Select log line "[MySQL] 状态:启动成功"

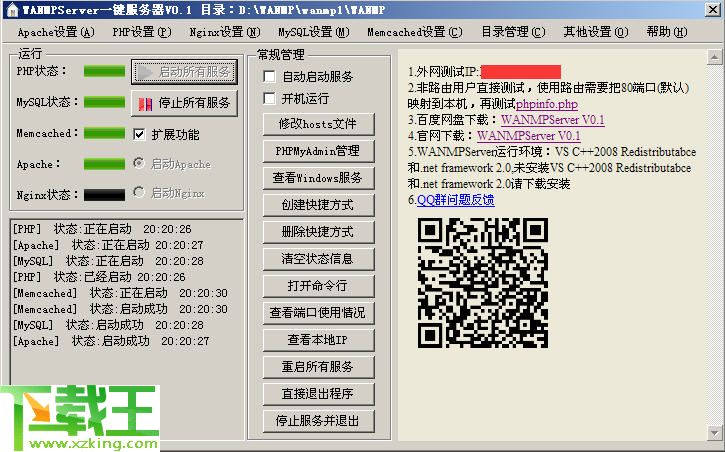(108, 325)
